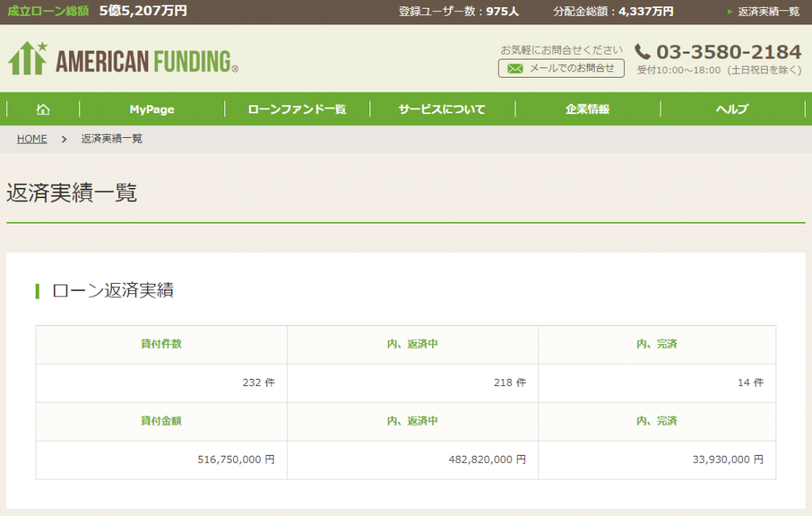
Task: Click the 成立ローン総額 label in the top bar
Action: click(x=48, y=11)
